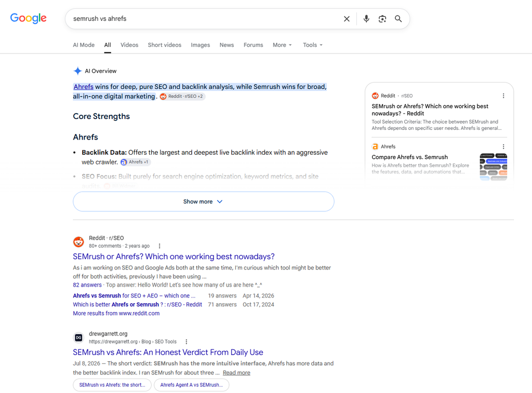Image resolution: width=532 pixels, height=393 pixels.
Task: Open three-dot menu beside Reddit result
Action: click(x=159, y=246)
